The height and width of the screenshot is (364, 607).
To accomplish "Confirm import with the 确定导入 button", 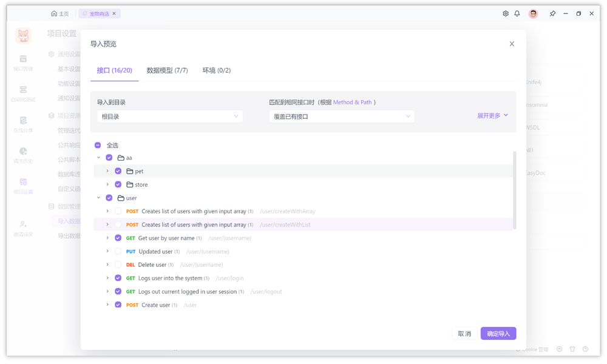I will click(x=498, y=333).
